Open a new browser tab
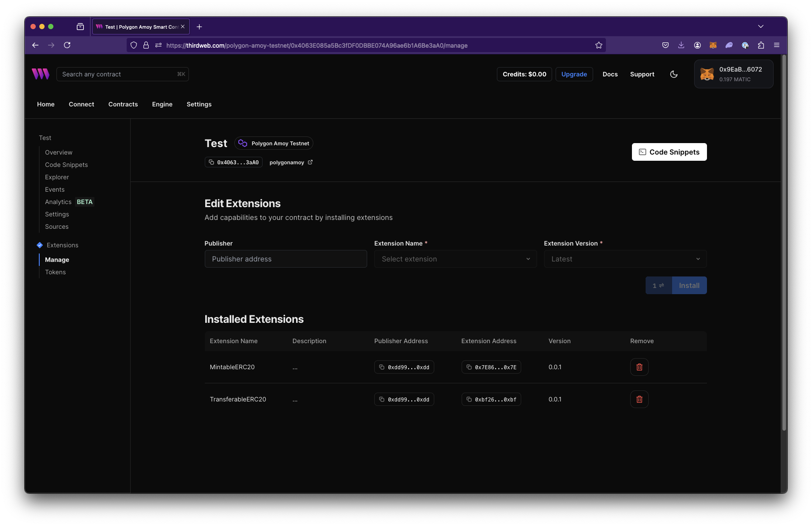The image size is (812, 526). coord(199,27)
